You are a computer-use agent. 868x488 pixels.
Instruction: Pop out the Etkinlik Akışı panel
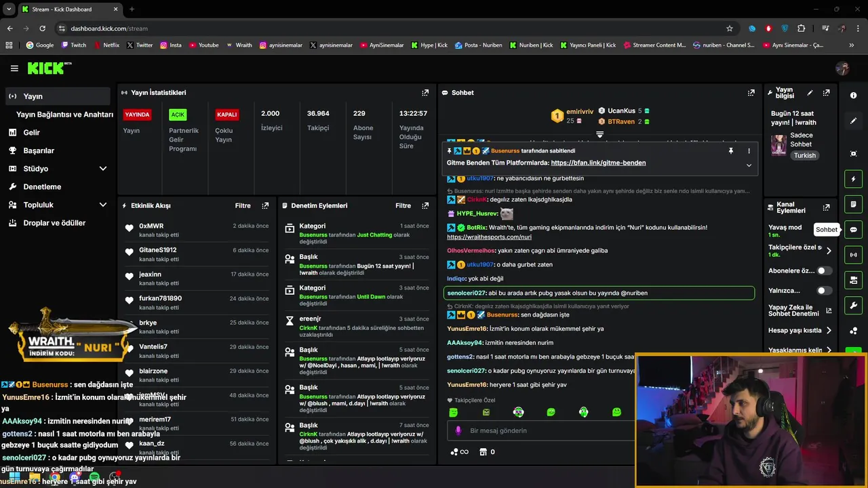click(x=265, y=205)
